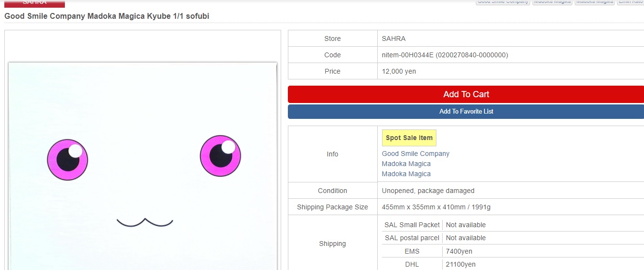Click the Shipping Package Size label

333,207
